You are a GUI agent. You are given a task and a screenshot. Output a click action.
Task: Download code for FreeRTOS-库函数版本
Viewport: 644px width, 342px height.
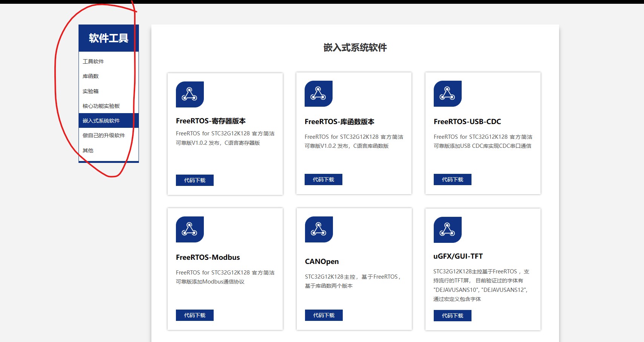324,179
